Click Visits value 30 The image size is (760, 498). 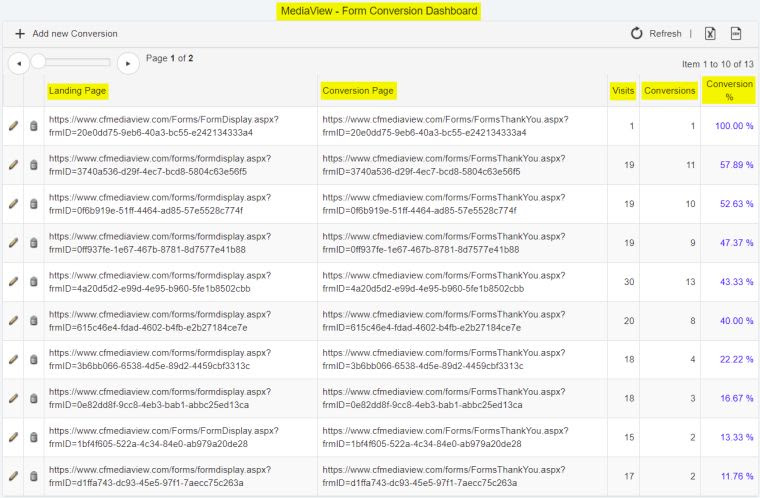click(629, 281)
